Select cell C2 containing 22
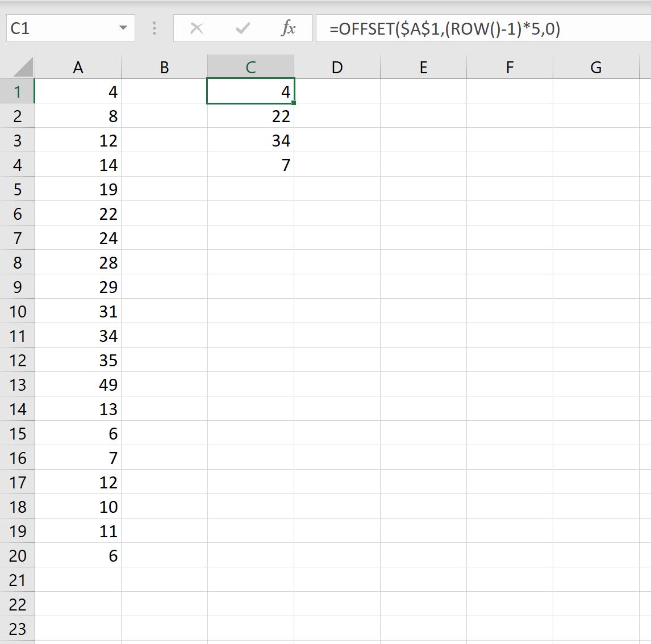 pyautogui.click(x=251, y=116)
